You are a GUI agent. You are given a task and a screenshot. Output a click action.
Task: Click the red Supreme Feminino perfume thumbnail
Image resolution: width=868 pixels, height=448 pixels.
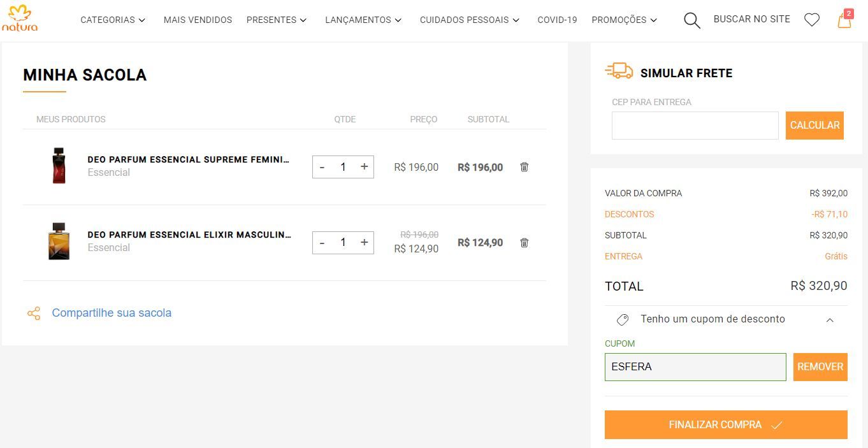(59, 166)
